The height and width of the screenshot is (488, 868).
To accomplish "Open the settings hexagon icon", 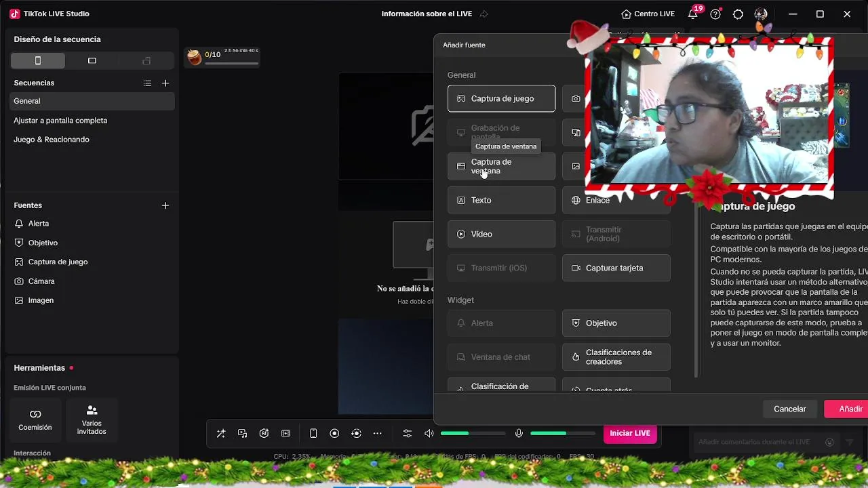I will click(x=738, y=14).
